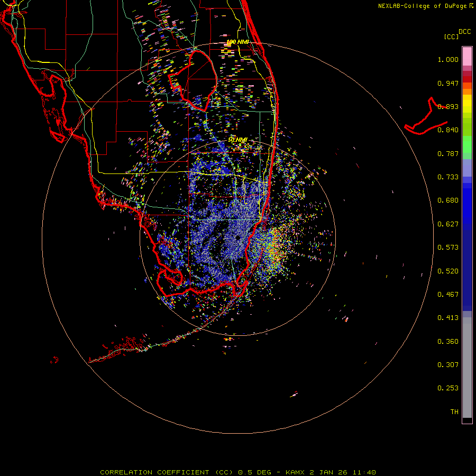Viewport: 476px width, 476px height.
Task: Click the 0.413 color scale value
Action: 448,318
